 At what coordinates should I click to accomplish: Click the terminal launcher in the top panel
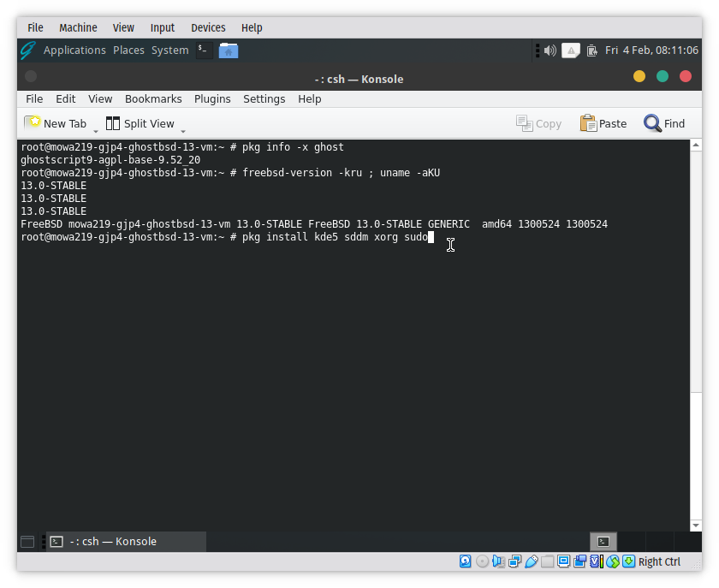pyautogui.click(x=203, y=50)
